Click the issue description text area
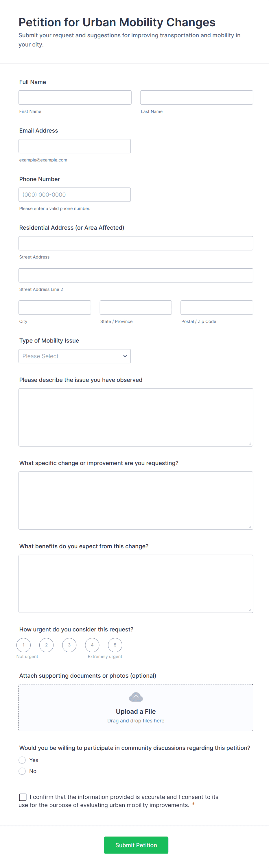The image size is (269, 868). pos(136,417)
